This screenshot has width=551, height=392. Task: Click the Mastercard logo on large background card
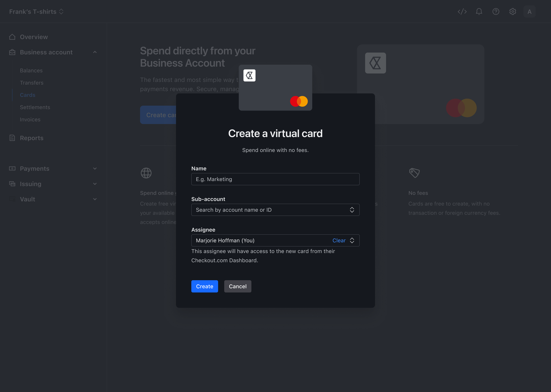tap(461, 108)
